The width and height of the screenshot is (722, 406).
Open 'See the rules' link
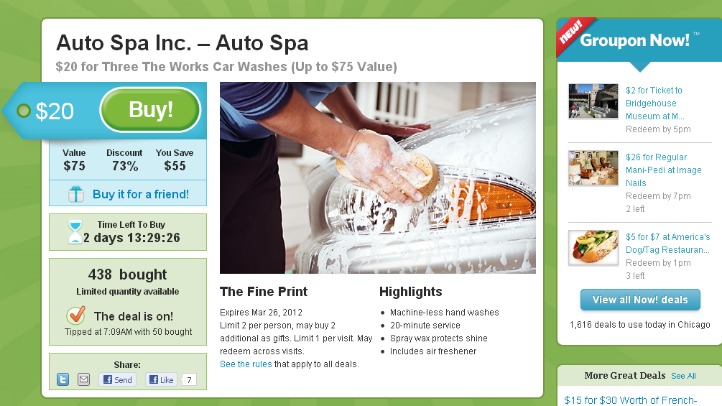tap(245, 364)
